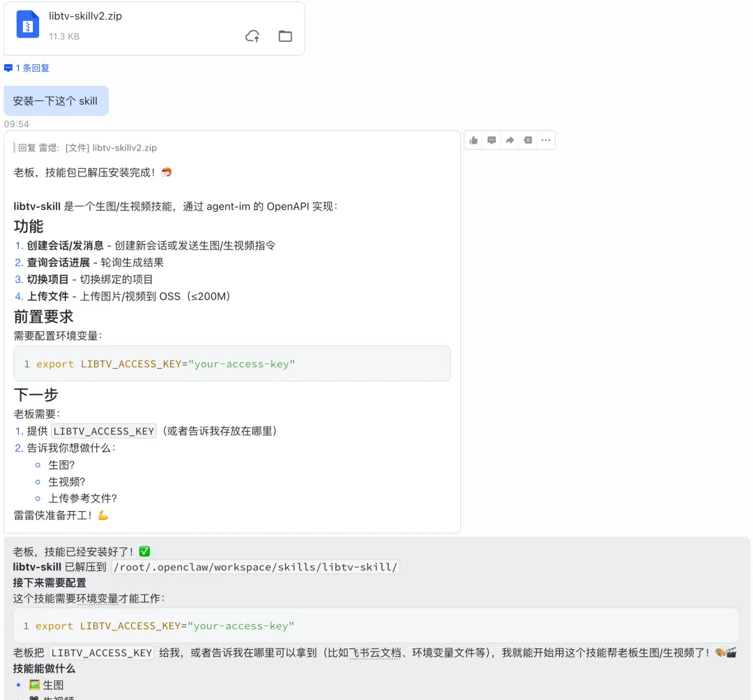Click inline code LIBTV_ACCESS_KEY after "老板把"
The image size is (753, 700).
tap(101, 653)
